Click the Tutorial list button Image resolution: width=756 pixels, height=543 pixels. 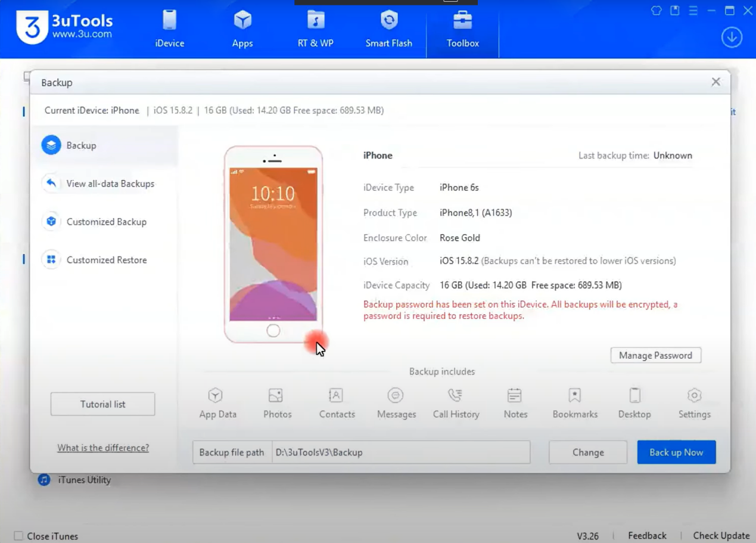(x=102, y=404)
